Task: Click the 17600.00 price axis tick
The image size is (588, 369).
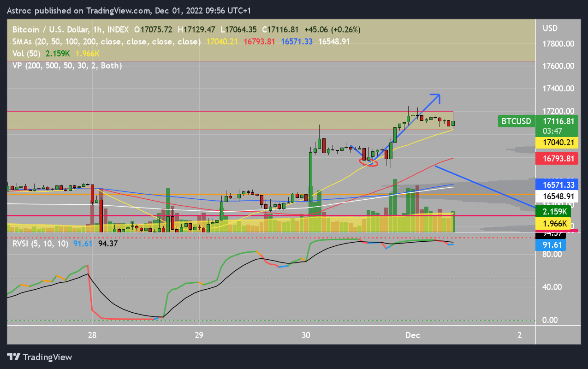Action: click(558, 66)
